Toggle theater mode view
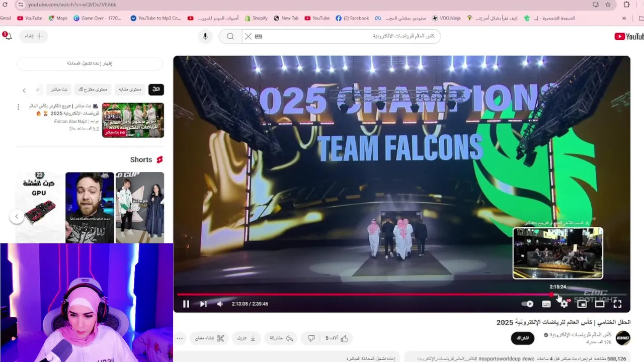The image size is (644, 362). pos(600,304)
